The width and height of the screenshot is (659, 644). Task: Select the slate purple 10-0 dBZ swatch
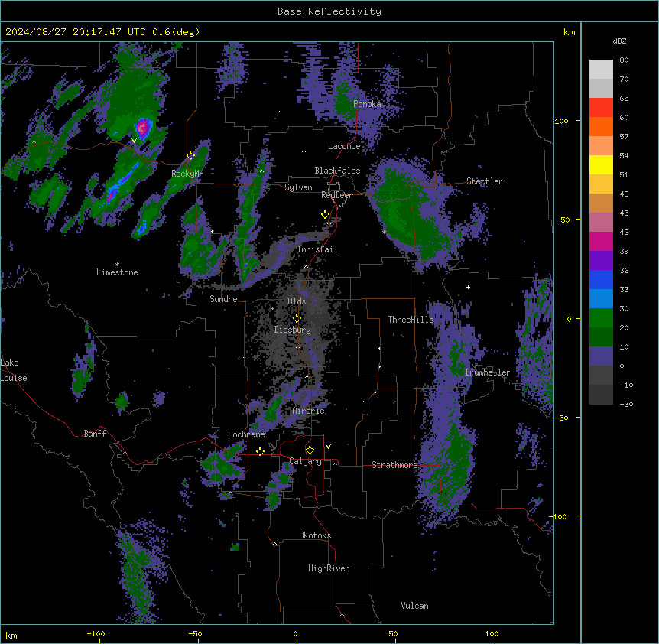[x=601, y=356]
